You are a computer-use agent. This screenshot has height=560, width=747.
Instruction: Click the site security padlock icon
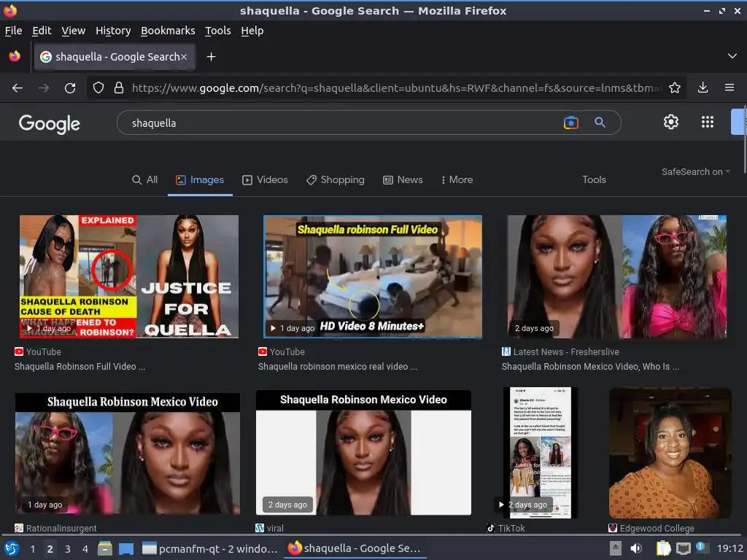point(119,87)
